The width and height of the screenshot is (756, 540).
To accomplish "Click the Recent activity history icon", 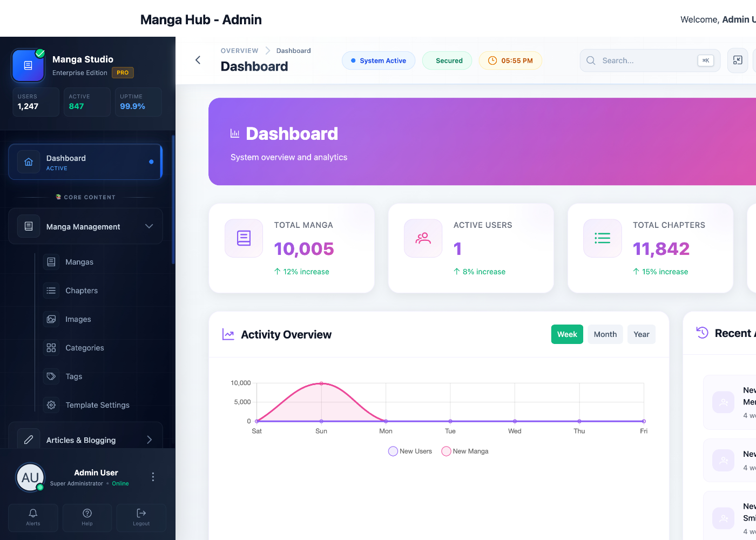I will point(702,333).
